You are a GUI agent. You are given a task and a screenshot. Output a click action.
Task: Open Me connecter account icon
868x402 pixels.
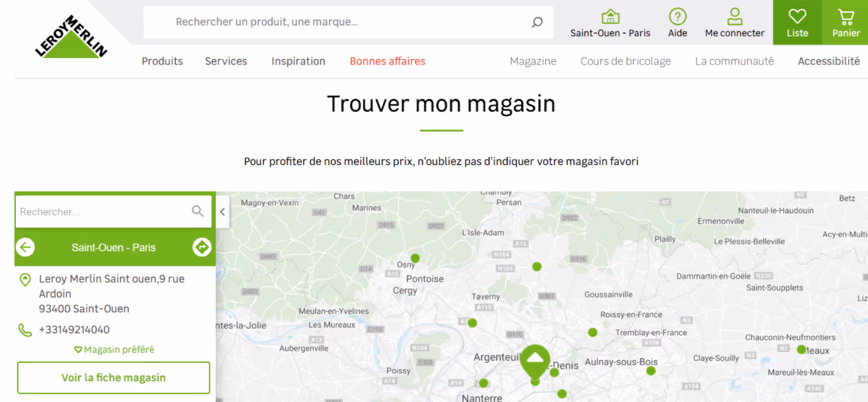tap(734, 15)
